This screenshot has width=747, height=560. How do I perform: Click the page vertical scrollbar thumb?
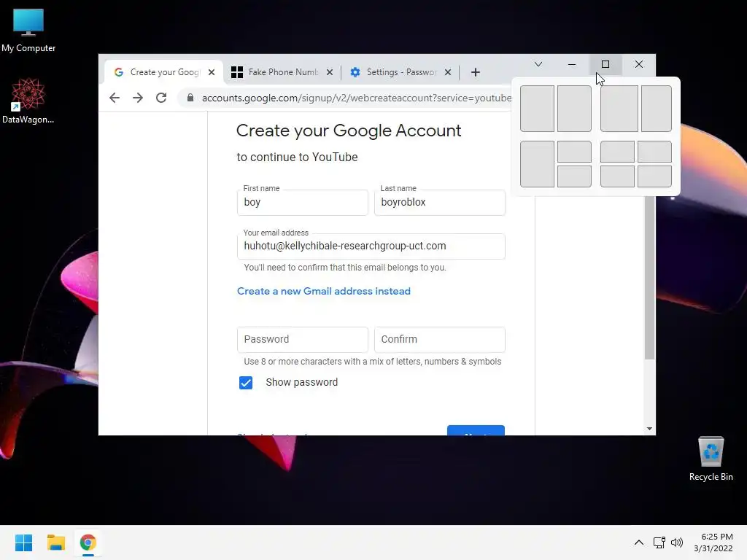(x=649, y=279)
